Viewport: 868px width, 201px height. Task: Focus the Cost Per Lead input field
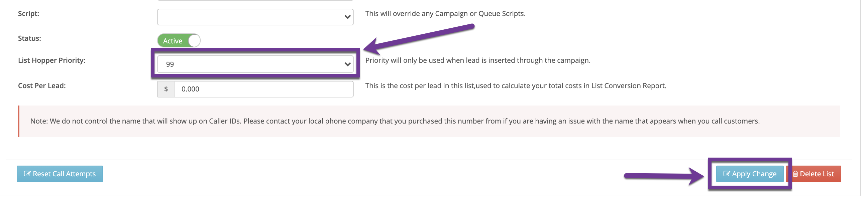[263, 89]
